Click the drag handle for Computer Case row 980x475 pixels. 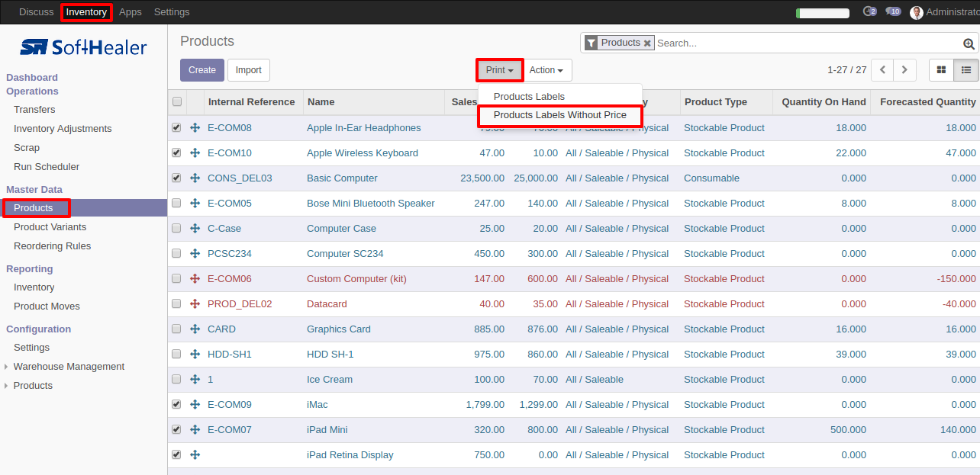195,229
